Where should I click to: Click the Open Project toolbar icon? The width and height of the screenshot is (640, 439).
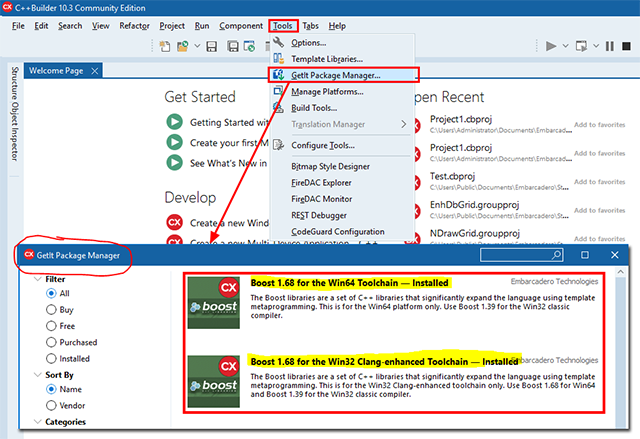[x=182, y=46]
